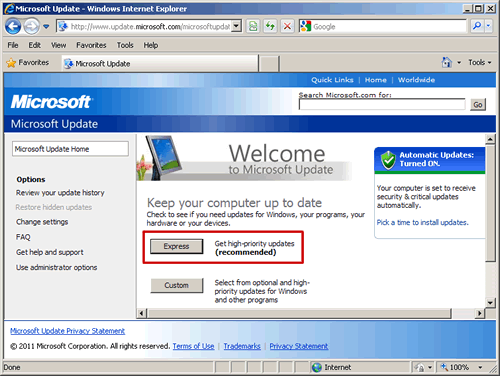Click the Search Microsoft.com input field
Image resolution: width=500 pixels, height=376 pixels.
click(x=382, y=104)
